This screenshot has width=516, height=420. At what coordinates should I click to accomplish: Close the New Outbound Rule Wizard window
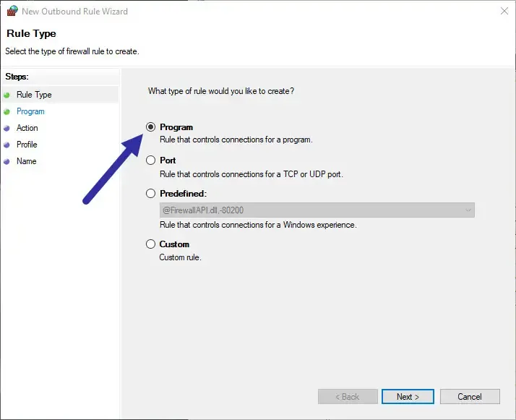(x=502, y=11)
